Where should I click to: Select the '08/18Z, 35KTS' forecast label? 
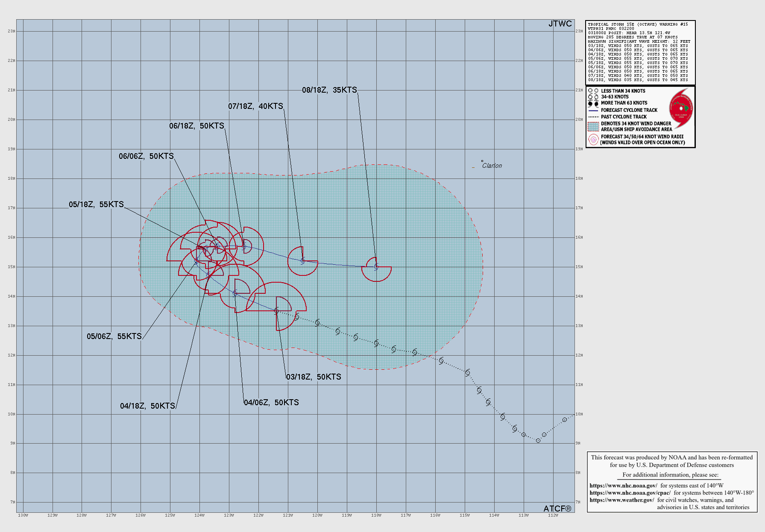(329, 90)
